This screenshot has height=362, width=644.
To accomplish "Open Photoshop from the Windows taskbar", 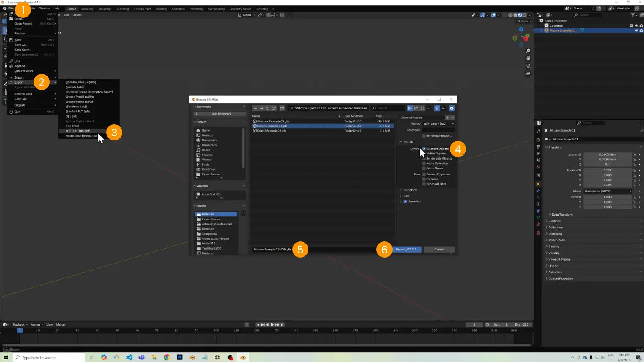I will [x=180, y=357].
